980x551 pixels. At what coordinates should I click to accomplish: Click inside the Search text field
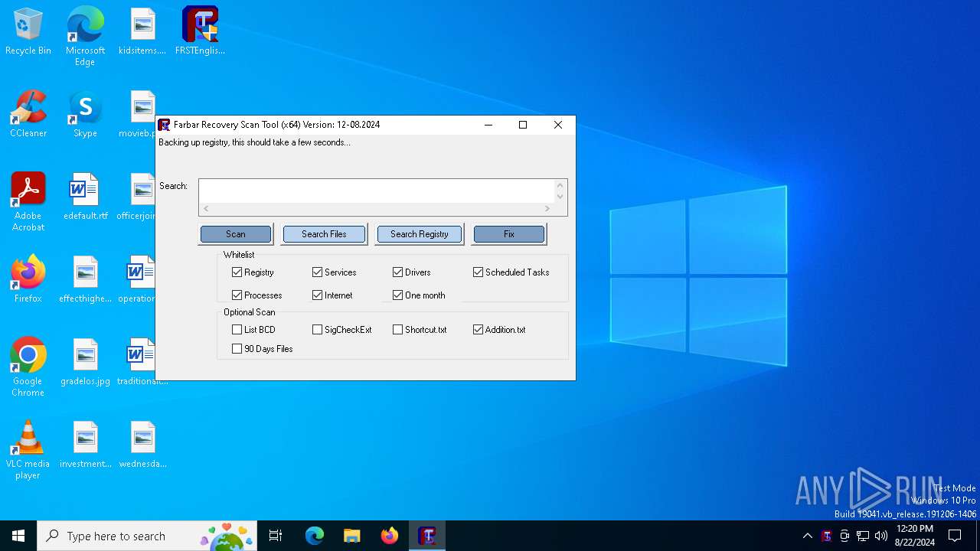pyautogui.click(x=375, y=191)
